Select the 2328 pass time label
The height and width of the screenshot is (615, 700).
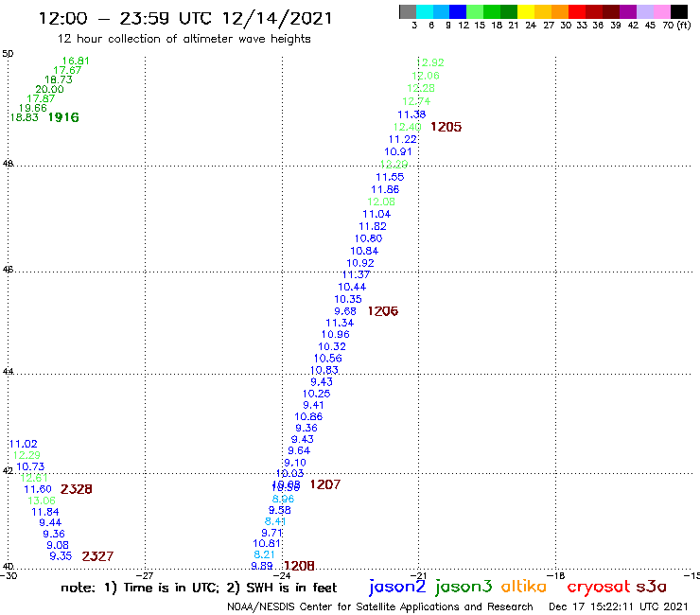(77, 489)
